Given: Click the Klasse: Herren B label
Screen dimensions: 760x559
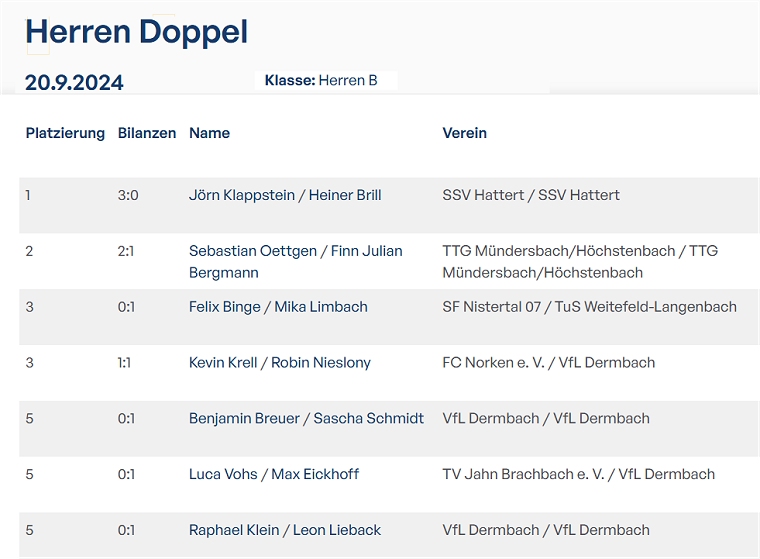Looking at the screenshot, I should coord(321,80).
